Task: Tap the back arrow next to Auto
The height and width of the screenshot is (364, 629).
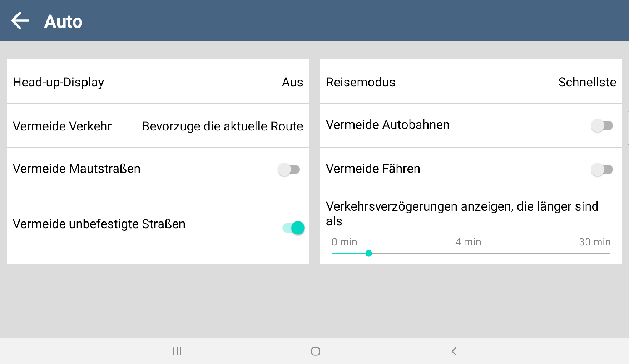Action: [x=20, y=21]
